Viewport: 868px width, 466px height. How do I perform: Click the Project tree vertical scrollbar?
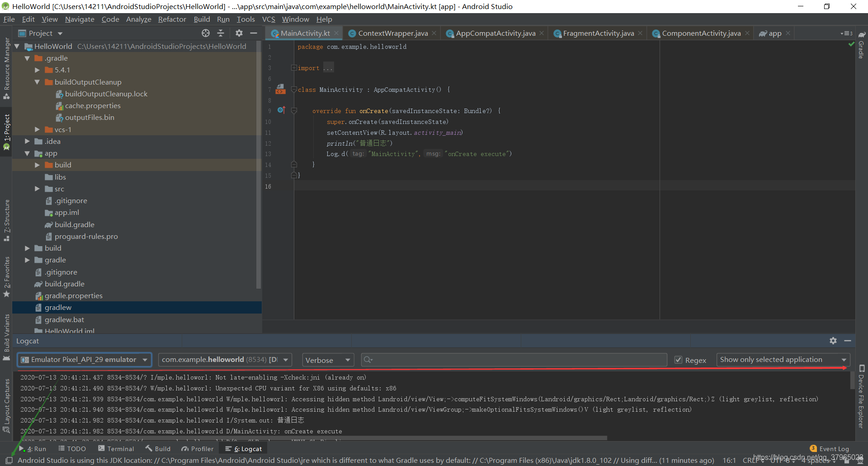(259, 165)
